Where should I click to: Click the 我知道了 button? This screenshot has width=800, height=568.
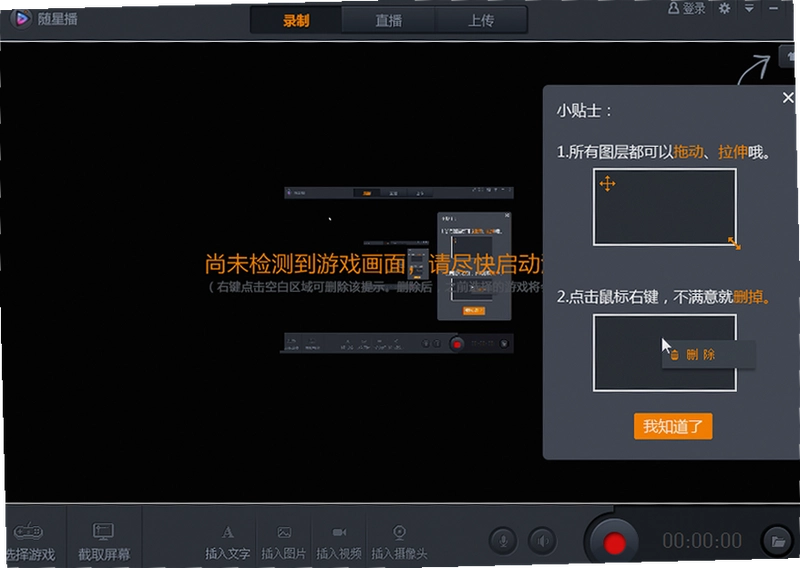click(672, 426)
